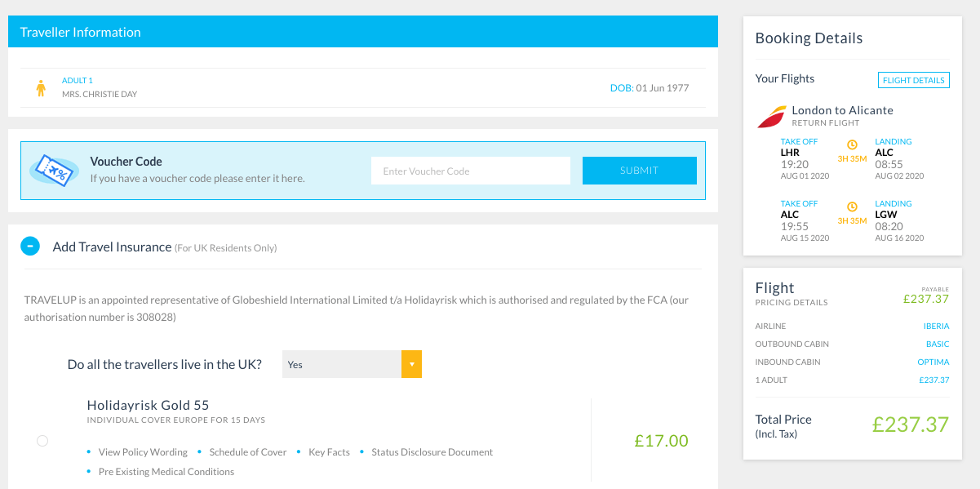Click traveller name Mrs. Christie Day
980x489 pixels.
(x=100, y=95)
